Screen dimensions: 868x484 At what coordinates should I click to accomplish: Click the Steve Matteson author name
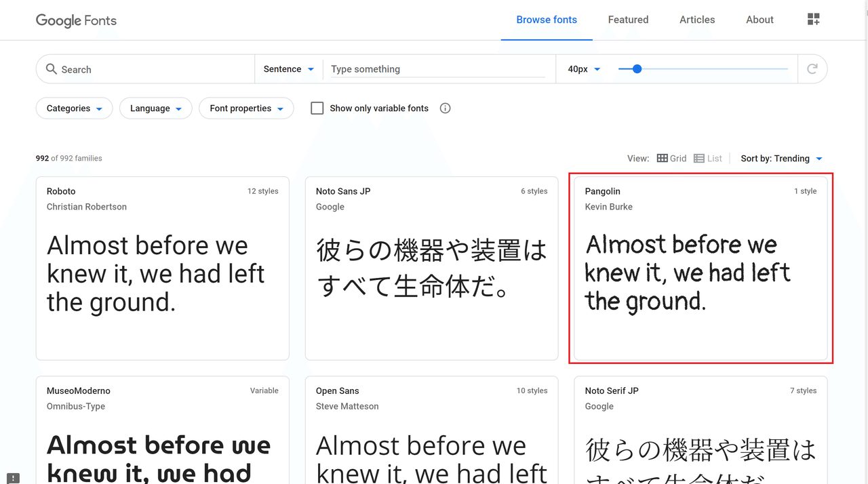(347, 407)
